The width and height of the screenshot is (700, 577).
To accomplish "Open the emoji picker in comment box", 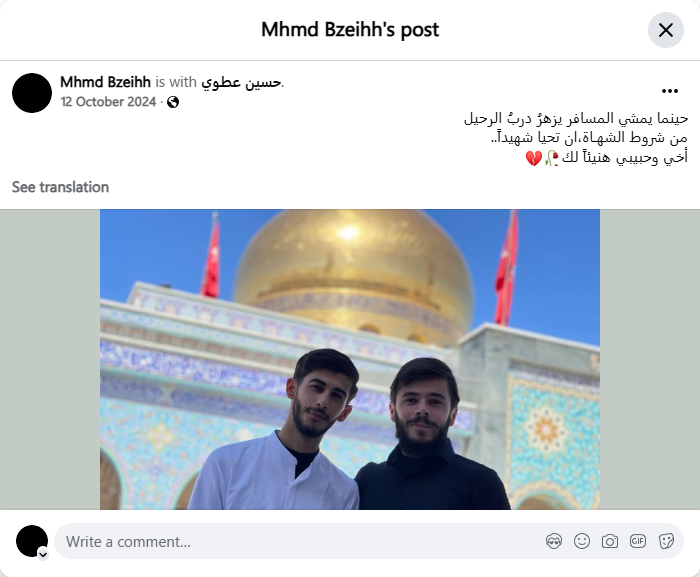I will pos(582,541).
